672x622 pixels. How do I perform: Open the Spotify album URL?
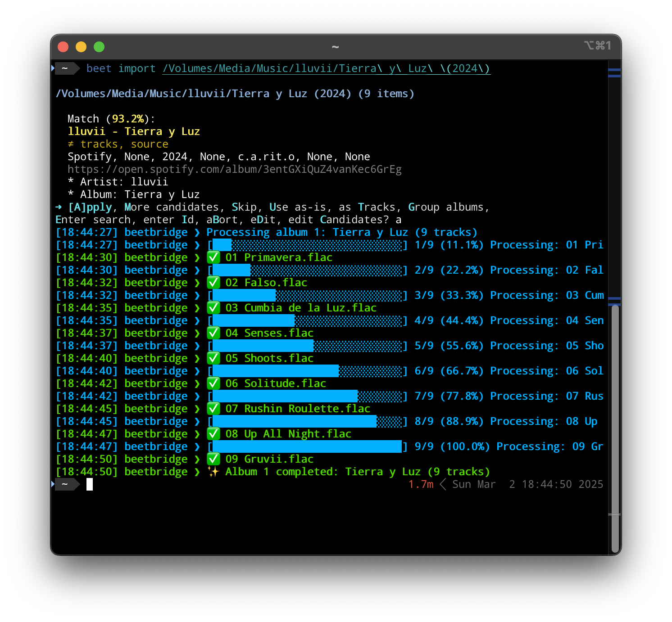235,169
